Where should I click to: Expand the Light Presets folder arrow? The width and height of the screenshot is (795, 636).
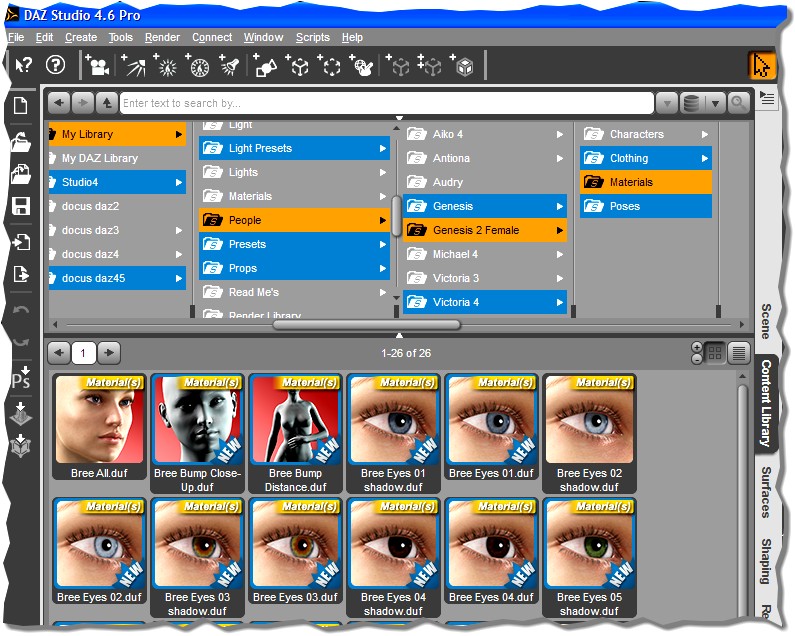pos(382,149)
